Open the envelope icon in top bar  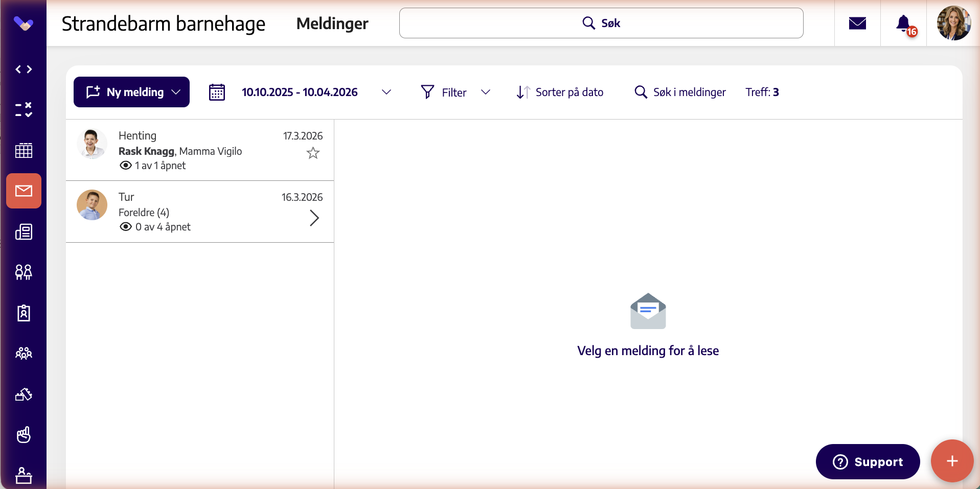(x=857, y=23)
